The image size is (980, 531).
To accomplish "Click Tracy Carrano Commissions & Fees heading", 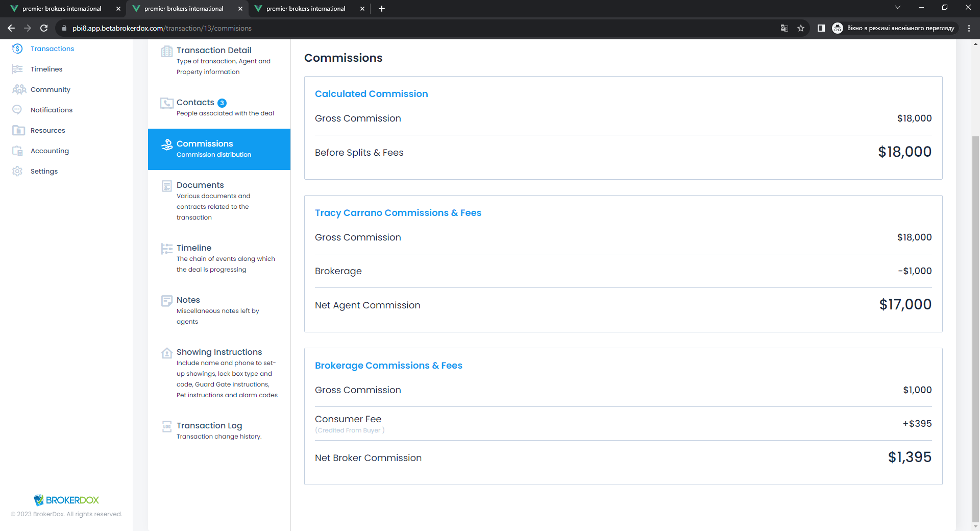I will pos(398,213).
